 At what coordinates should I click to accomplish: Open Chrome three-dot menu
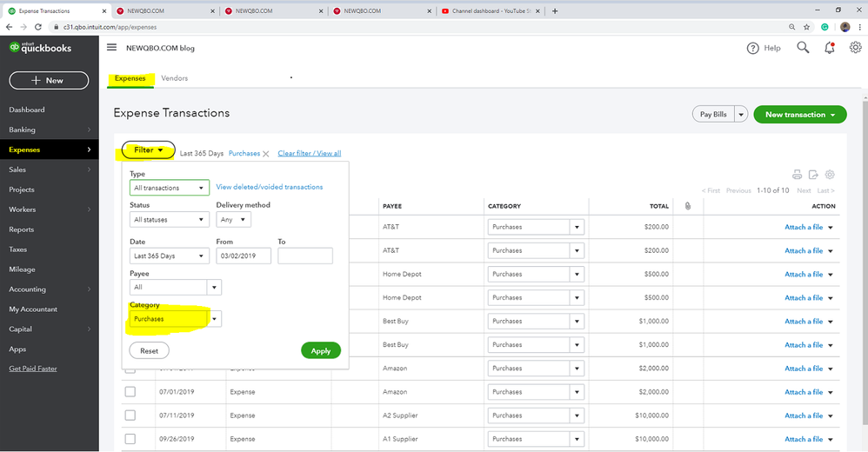[x=859, y=27]
